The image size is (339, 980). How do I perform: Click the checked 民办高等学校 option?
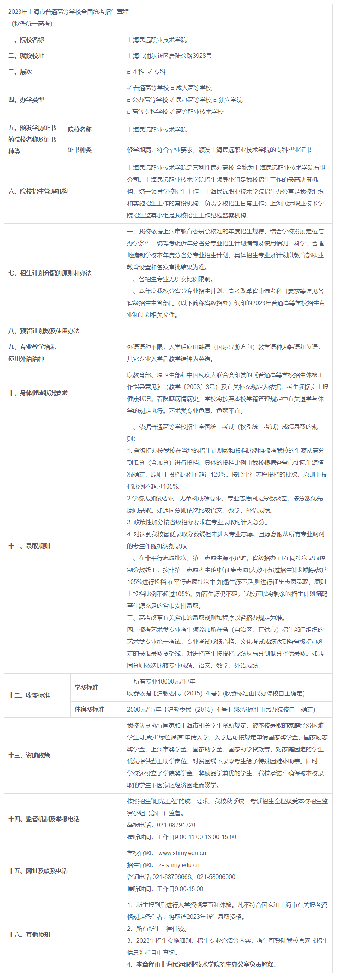[x=191, y=100]
